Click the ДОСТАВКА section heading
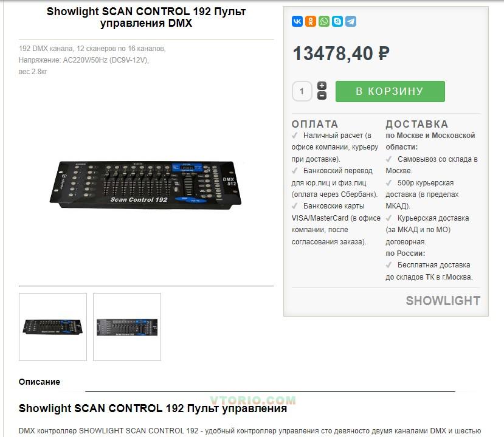This screenshot has height=437, width=504. pyautogui.click(x=416, y=124)
